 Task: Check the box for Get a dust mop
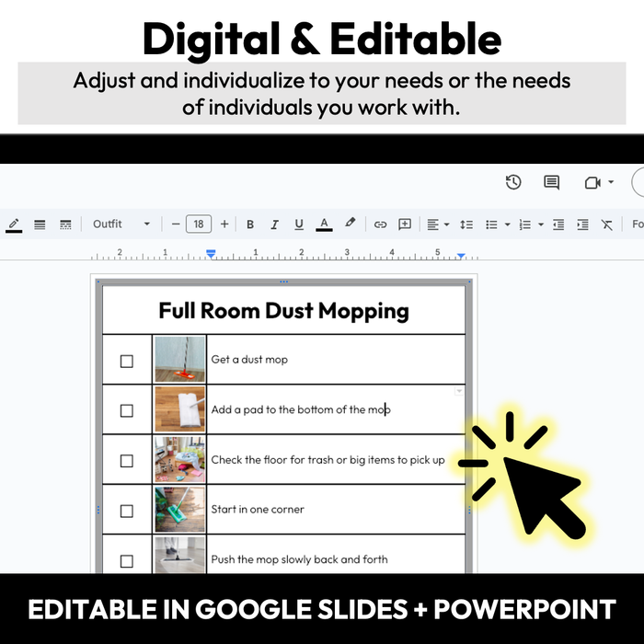coord(127,361)
